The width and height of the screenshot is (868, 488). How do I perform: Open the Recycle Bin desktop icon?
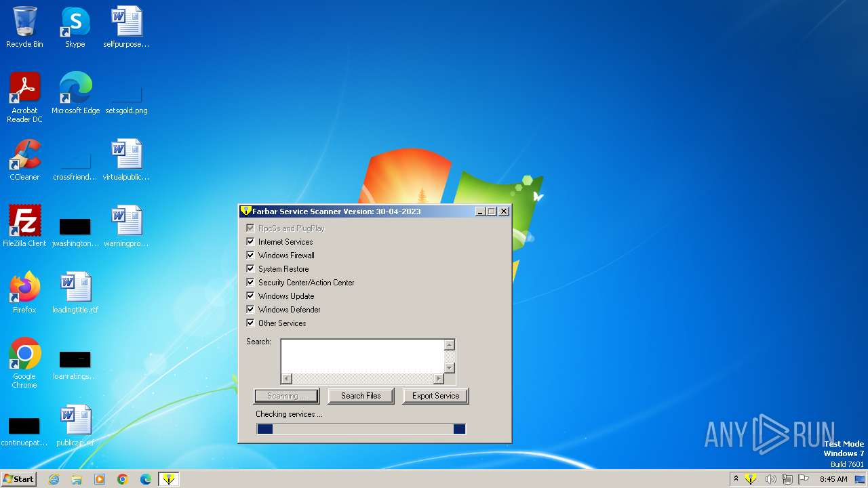click(x=24, y=27)
